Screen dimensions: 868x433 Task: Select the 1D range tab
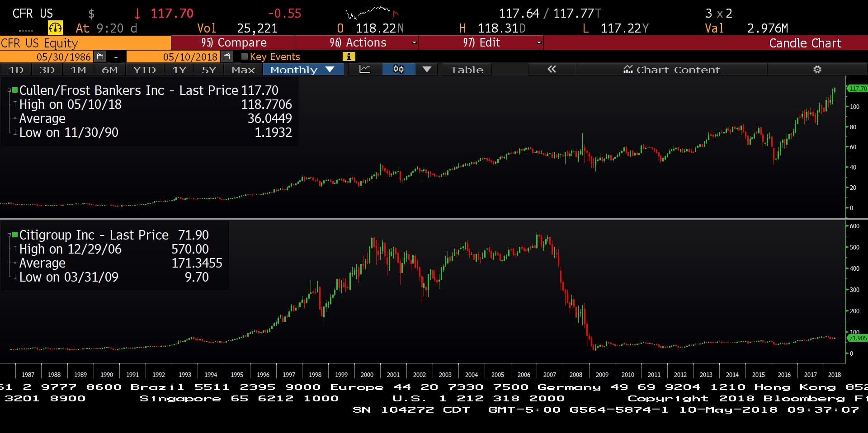[16, 70]
